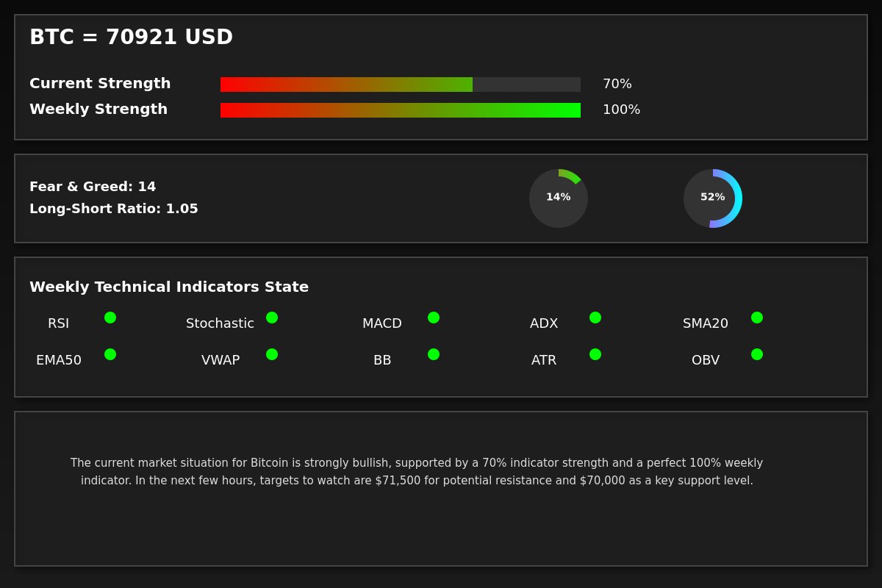This screenshot has width=882, height=588.
Task: Click the Fear & Greed: 14 label
Action: [93, 187]
